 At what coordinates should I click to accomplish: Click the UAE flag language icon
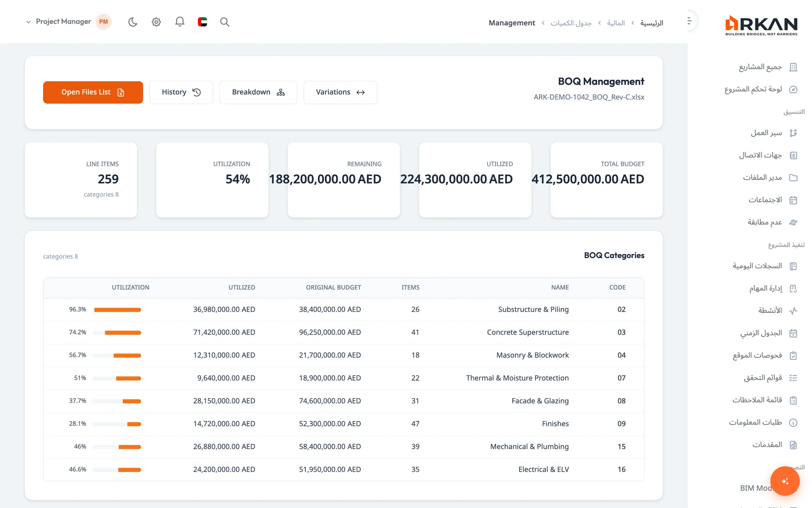[x=203, y=22]
